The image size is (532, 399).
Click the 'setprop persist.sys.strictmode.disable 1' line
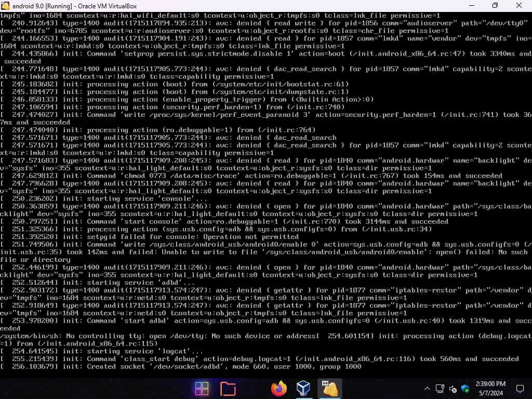click(x=266, y=57)
